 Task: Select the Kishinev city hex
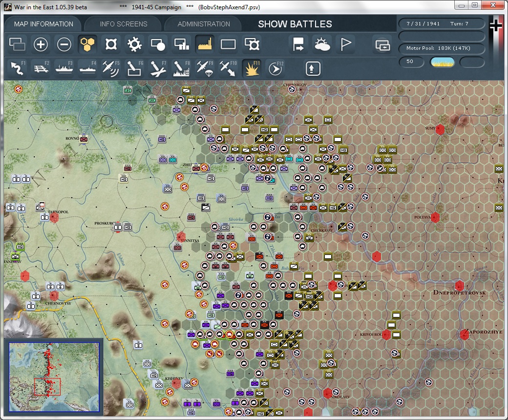coord(176,384)
